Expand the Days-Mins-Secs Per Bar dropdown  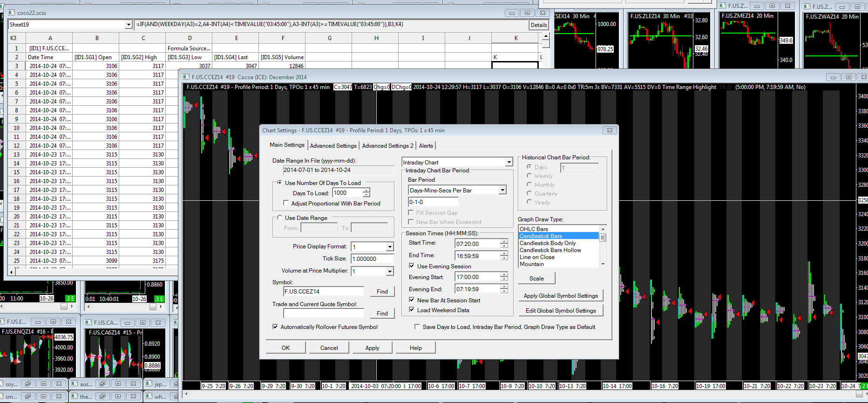point(502,190)
